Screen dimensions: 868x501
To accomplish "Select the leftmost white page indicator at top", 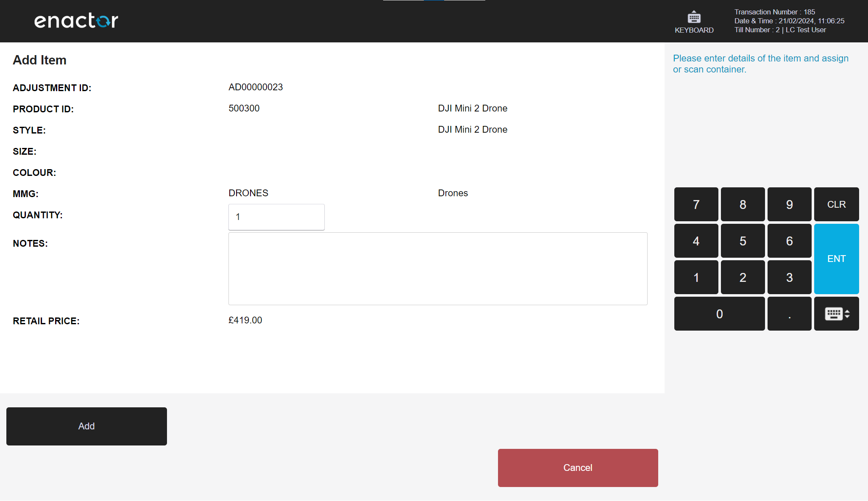I will (x=403, y=1).
